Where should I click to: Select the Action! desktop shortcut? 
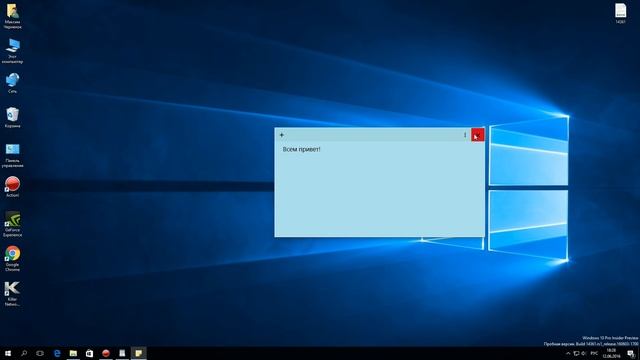[13, 187]
